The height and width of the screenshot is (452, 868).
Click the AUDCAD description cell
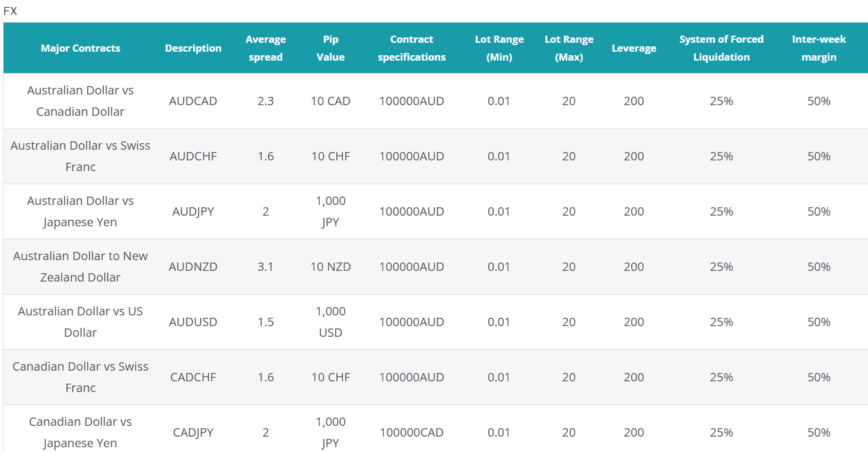tap(193, 101)
